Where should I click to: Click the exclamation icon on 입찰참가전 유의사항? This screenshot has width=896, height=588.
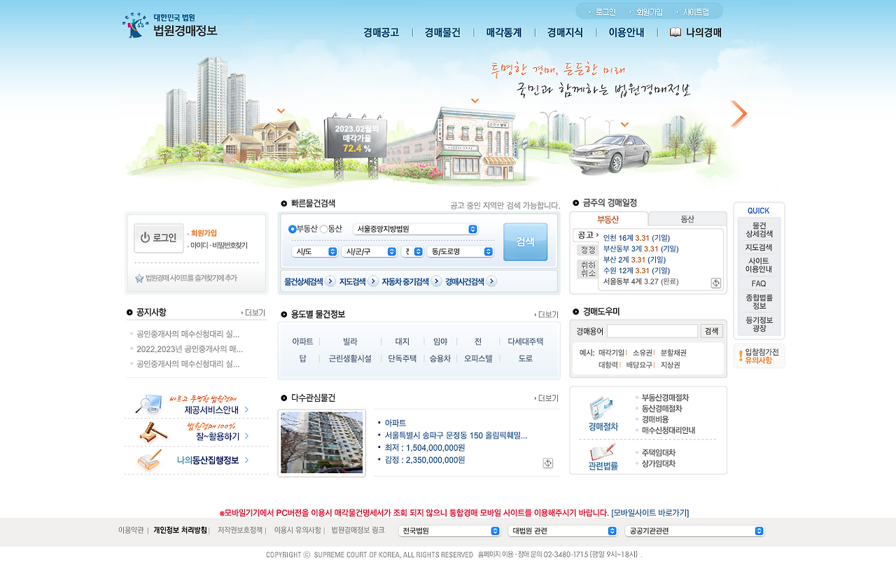coord(740,356)
